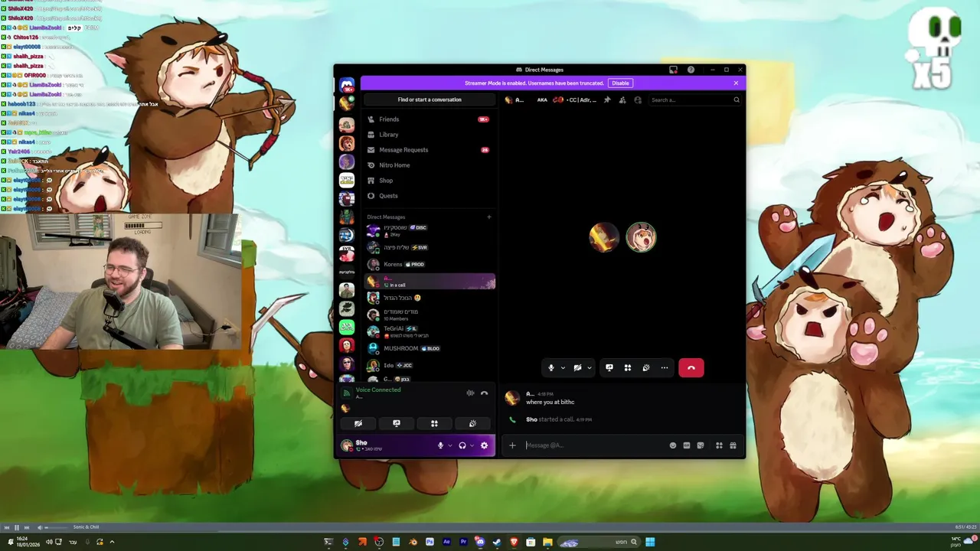Open the 10 Members group chat
Viewport: 980px width, 551px height.
tap(429, 315)
